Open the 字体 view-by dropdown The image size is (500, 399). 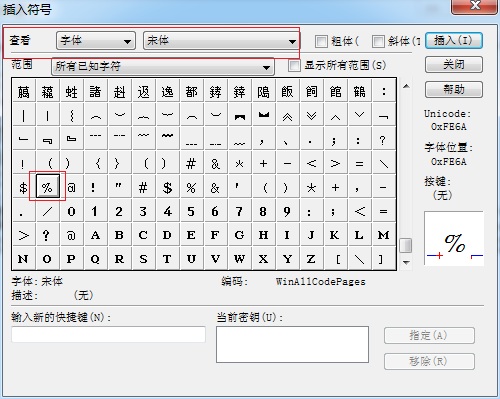[96, 41]
